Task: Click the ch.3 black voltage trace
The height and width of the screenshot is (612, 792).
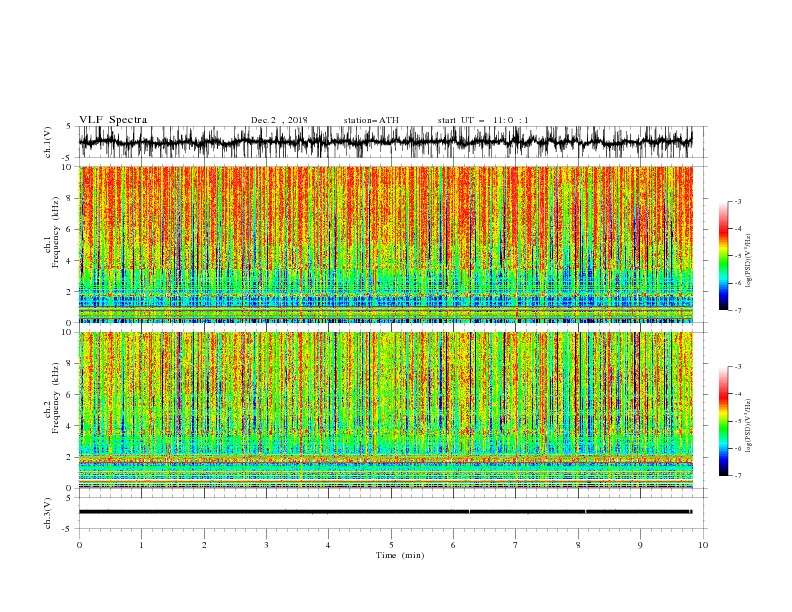Action: pos(385,512)
